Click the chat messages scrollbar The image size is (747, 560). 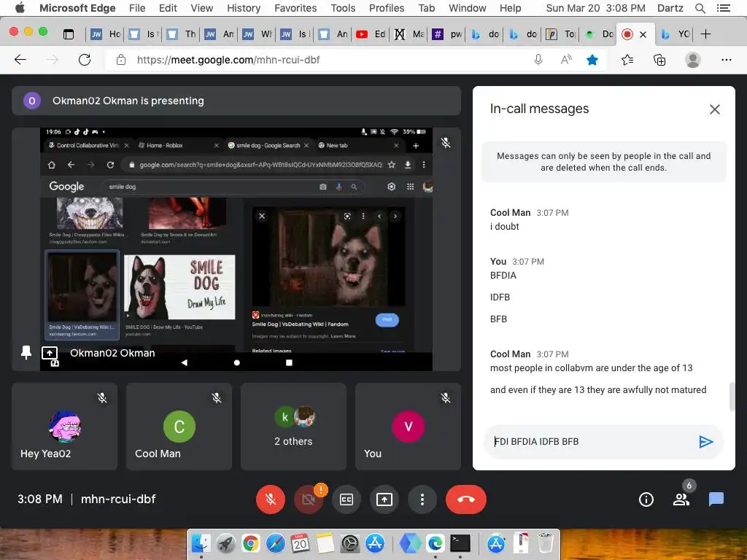[732, 396]
